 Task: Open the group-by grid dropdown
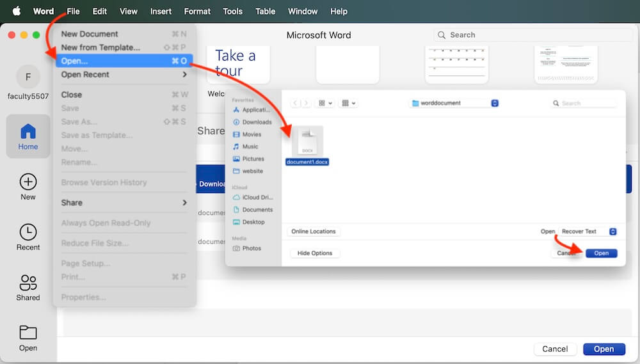coord(349,103)
